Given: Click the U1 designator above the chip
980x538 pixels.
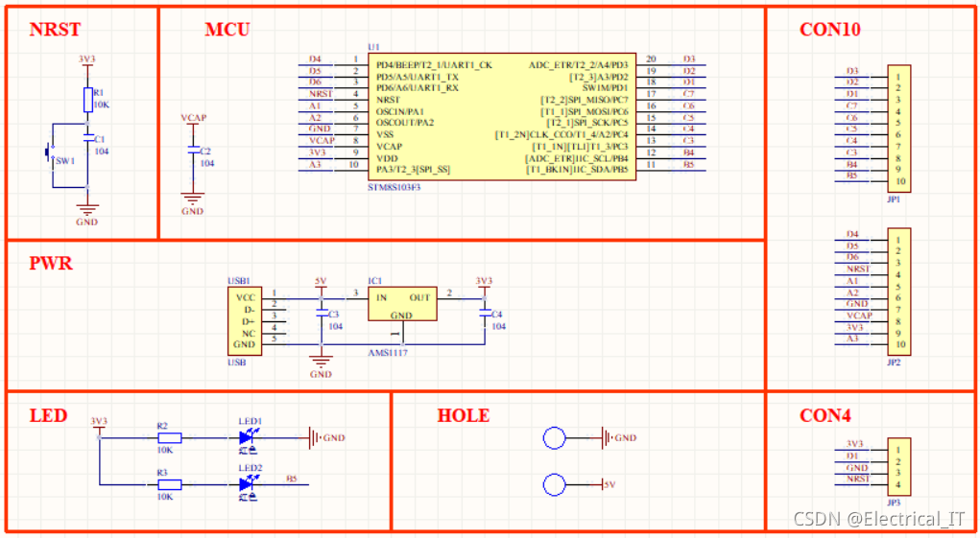Looking at the screenshot, I should [373, 47].
